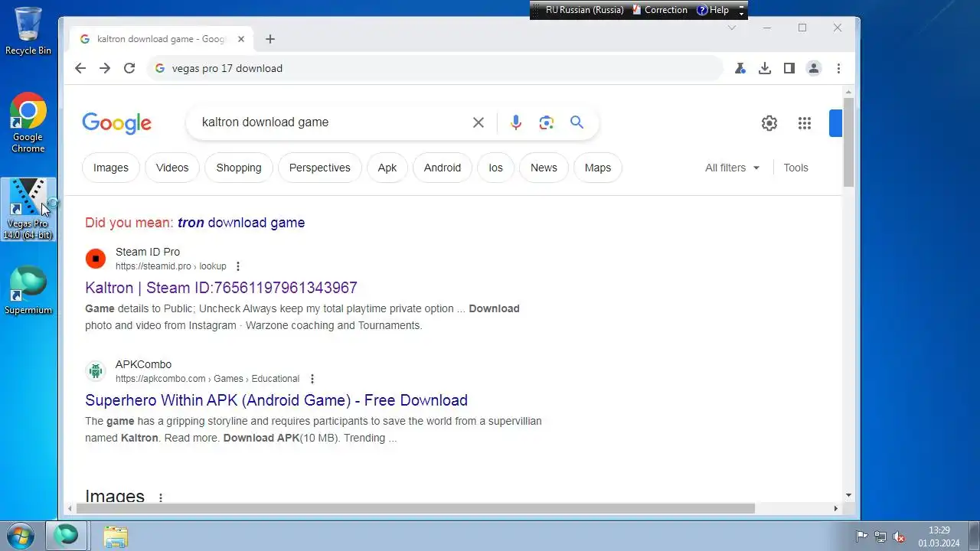
Task: Open the Google apps grid icon
Action: click(x=804, y=123)
